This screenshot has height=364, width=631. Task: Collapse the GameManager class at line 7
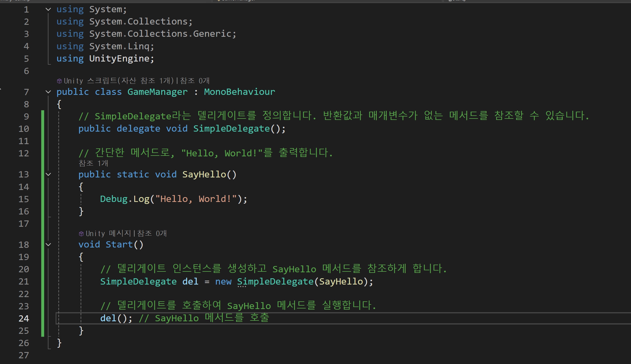(48, 92)
